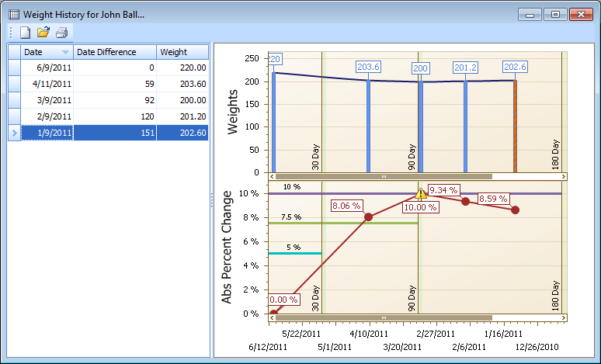Sort by the Date column header
Viewport: 601px width, 364px height.
pyautogui.click(x=47, y=52)
